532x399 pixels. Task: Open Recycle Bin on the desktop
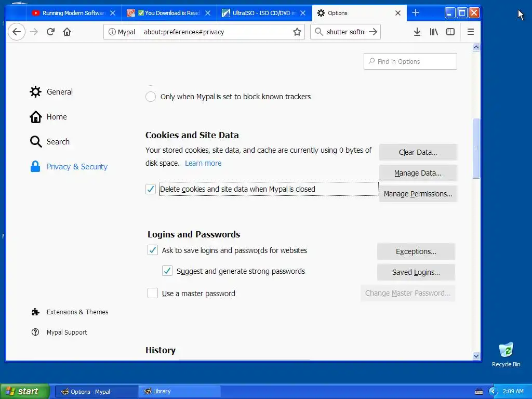coord(506,354)
